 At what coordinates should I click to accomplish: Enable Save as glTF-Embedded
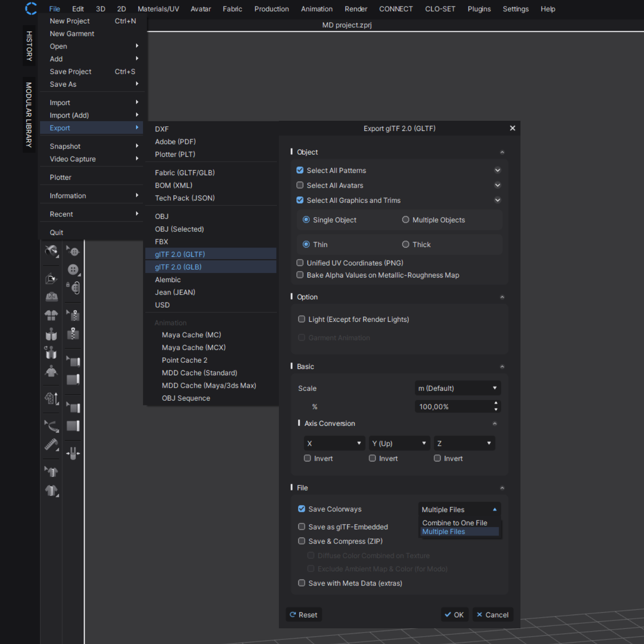coord(301,526)
